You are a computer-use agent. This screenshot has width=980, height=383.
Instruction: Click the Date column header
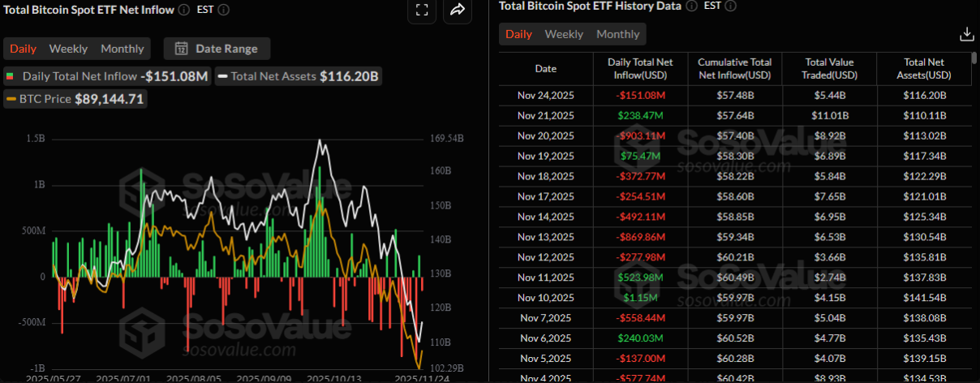(x=546, y=69)
